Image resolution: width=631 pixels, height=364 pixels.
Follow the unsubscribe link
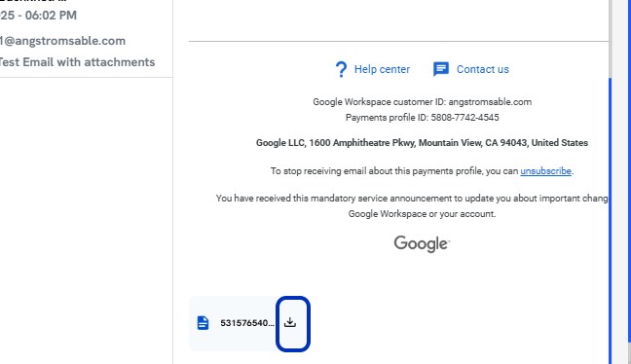click(x=545, y=171)
